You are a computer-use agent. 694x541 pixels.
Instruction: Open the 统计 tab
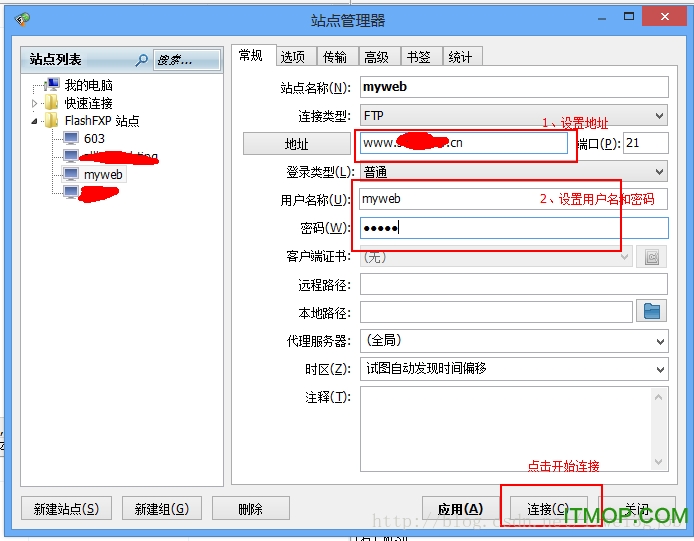coord(463,57)
